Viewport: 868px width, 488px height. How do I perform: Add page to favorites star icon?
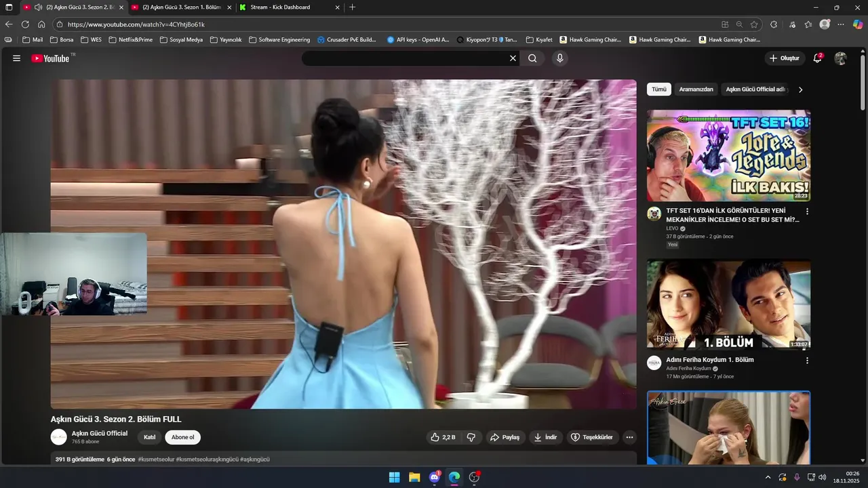tap(753, 24)
